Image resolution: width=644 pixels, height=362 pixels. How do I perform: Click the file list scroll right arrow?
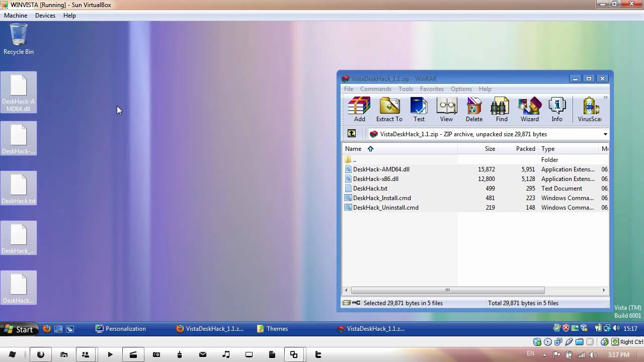coord(604,290)
